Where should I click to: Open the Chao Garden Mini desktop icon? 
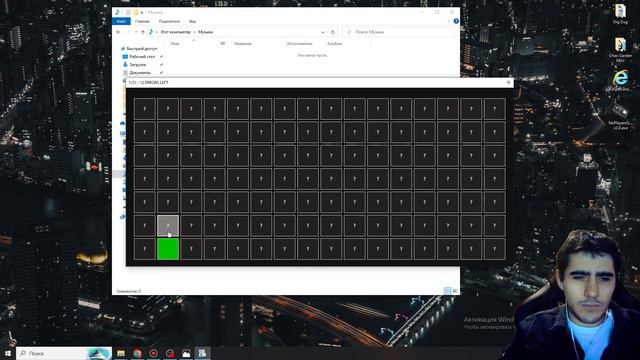tap(620, 50)
